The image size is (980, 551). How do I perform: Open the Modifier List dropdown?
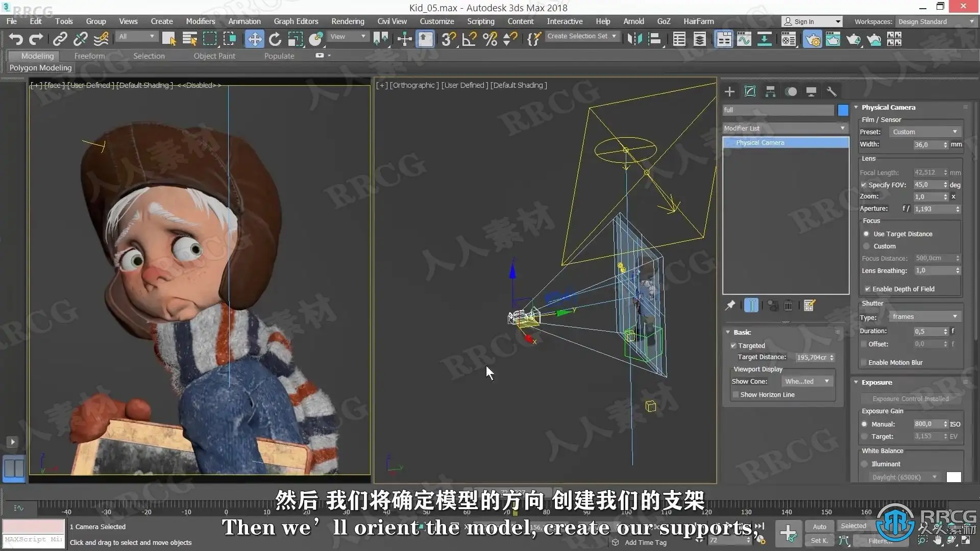click(785, 128)
